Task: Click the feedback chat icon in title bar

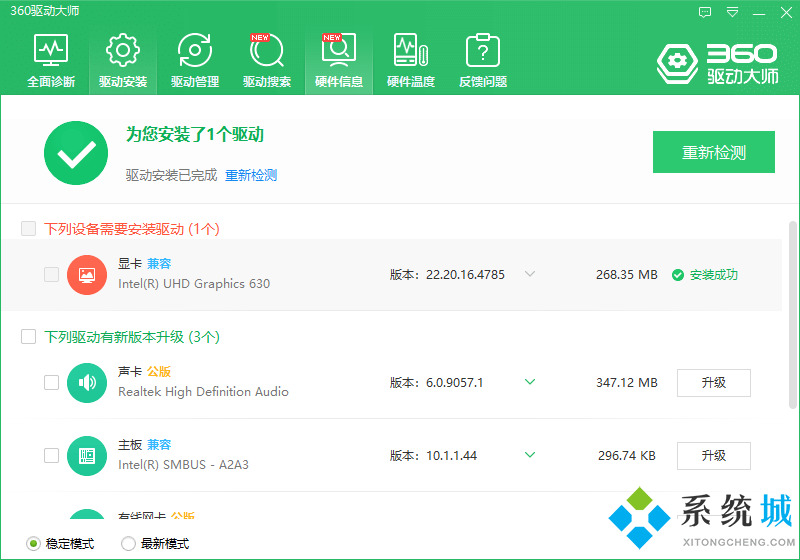Action: pos(705,12)
